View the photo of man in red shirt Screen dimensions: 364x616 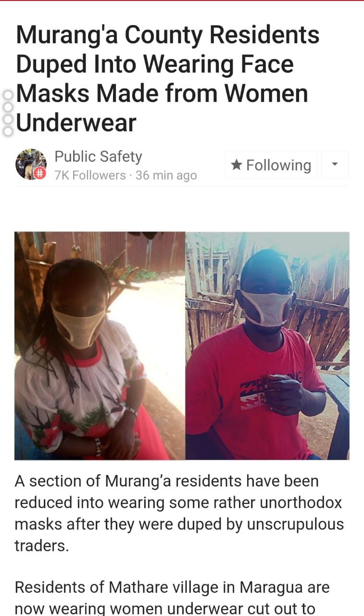(267, 346)
